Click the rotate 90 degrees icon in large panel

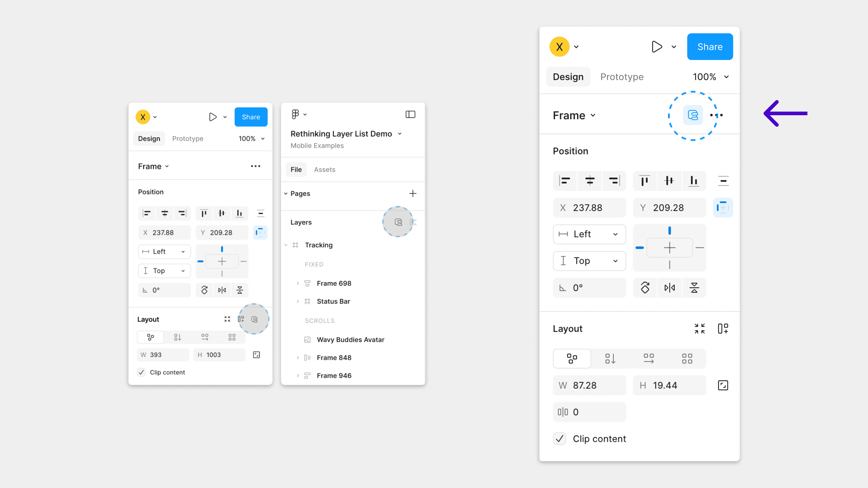pos(645,288)
